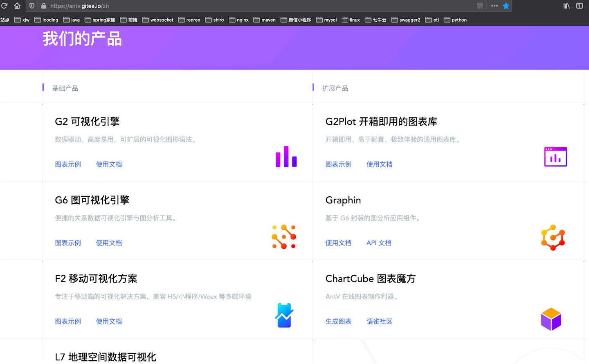Open the xjw bookmarks folder
This screenshot has height=364, width=589.
pos(22,20)
